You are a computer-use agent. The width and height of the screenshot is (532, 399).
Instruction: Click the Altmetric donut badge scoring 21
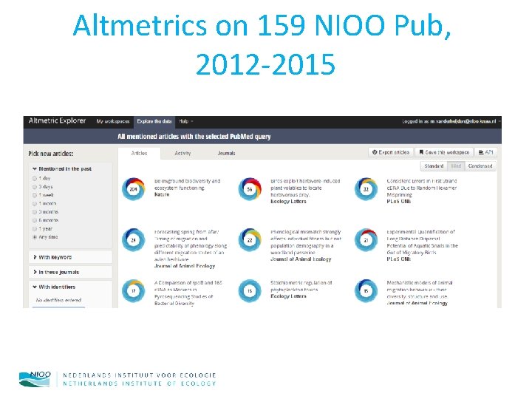click(366, 240)
